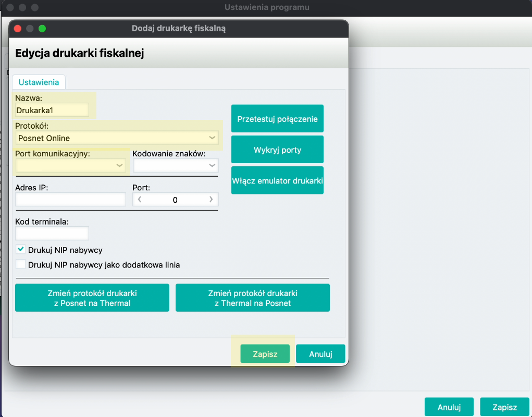Screen dimensions: 532x417
Task: Open the Kodowanie znaków dropdown
Action: pyautogui.click(x=176, y=166)
